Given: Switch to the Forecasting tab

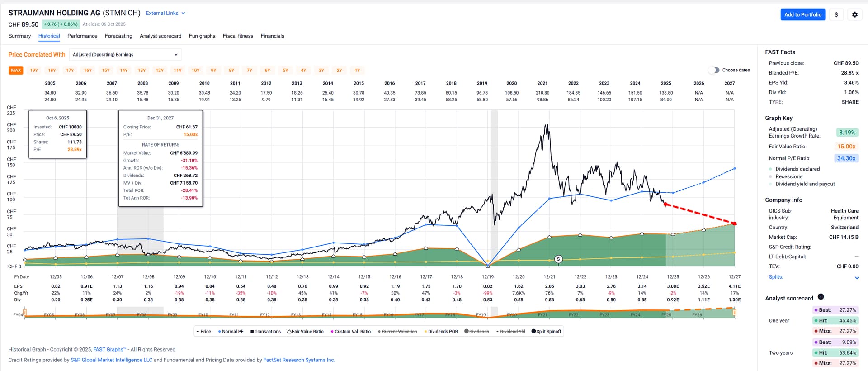Looking at the screenshot, I should 118,36.
